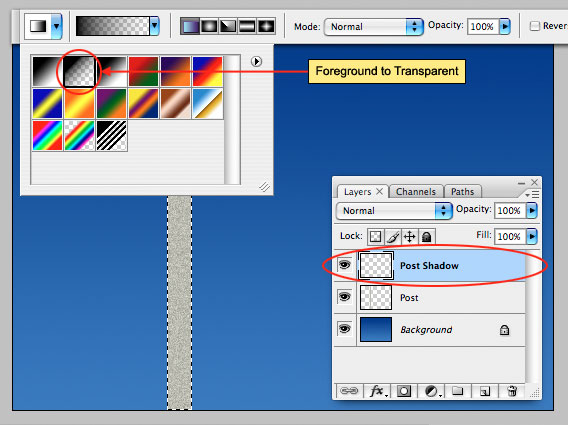Image resolution: width=568 pixels, height=425 pixels.
Task: Pick the Spectrum rainbow gradient swatch
Action: click(x=47, y=136)
